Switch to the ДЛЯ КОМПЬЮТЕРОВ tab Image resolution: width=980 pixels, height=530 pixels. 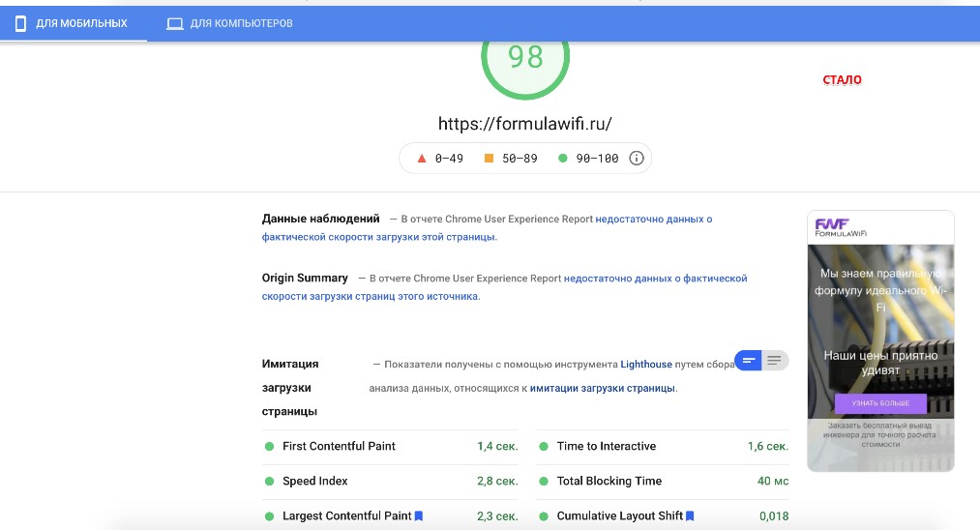(x=229, y=24)
